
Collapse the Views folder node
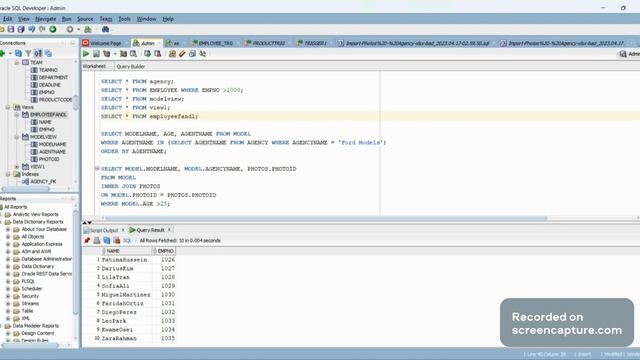tap(8, 107)
